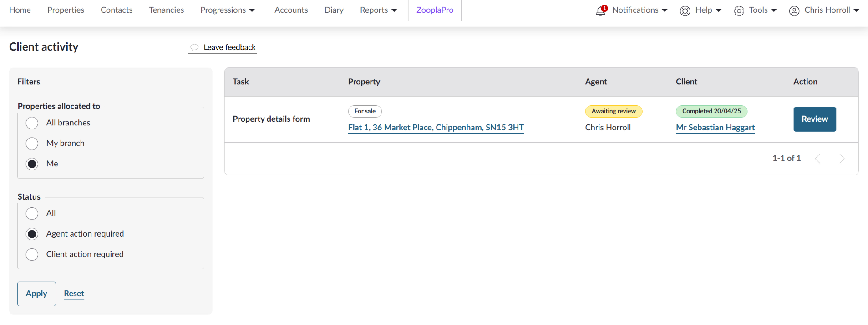This screenshot has width=868, height=325.
Task: Open Flat 1, 36 Market Place link
Action: (x=436, y=128)
